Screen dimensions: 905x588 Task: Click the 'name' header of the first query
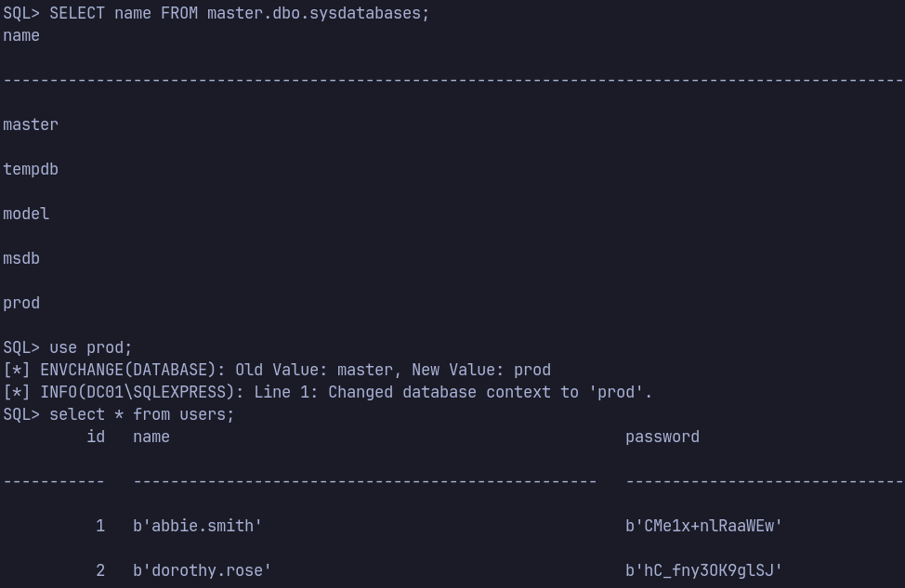point(21,36)
